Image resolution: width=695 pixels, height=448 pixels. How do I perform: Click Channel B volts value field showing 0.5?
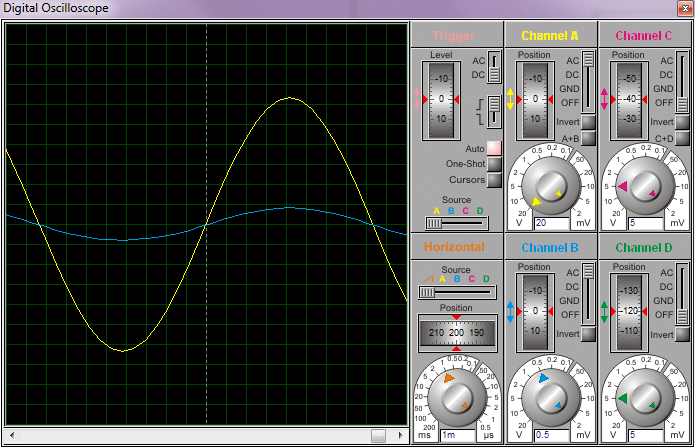pos(551,435)
